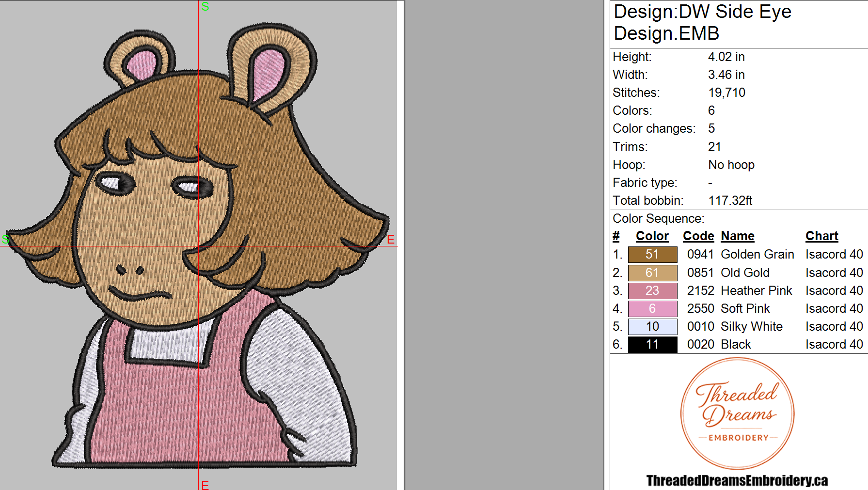Click the Colors value 6
Image resolution: width=868 pixels, height=490 pixels.
711,110
